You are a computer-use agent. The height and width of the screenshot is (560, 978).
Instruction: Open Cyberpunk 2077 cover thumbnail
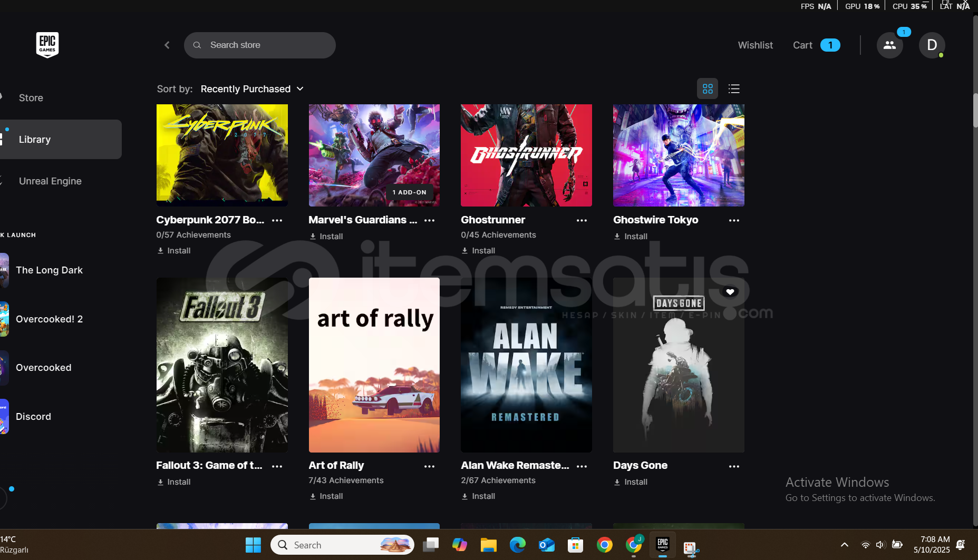click(222, 155)
